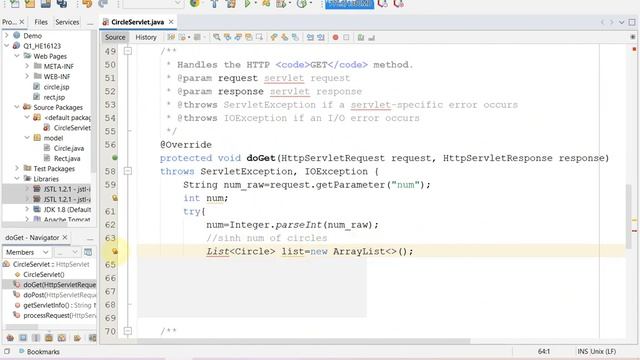Collapse the model package node

point(27,138)
